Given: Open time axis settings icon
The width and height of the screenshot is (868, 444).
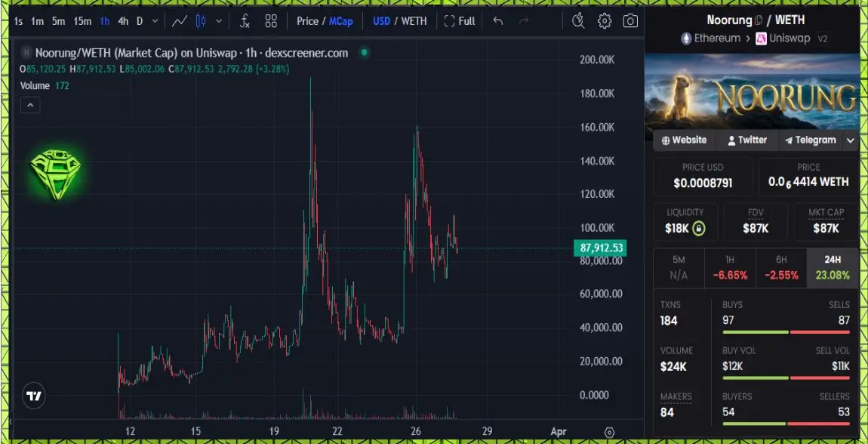Looking at the screenshot, I should (609, 433).
